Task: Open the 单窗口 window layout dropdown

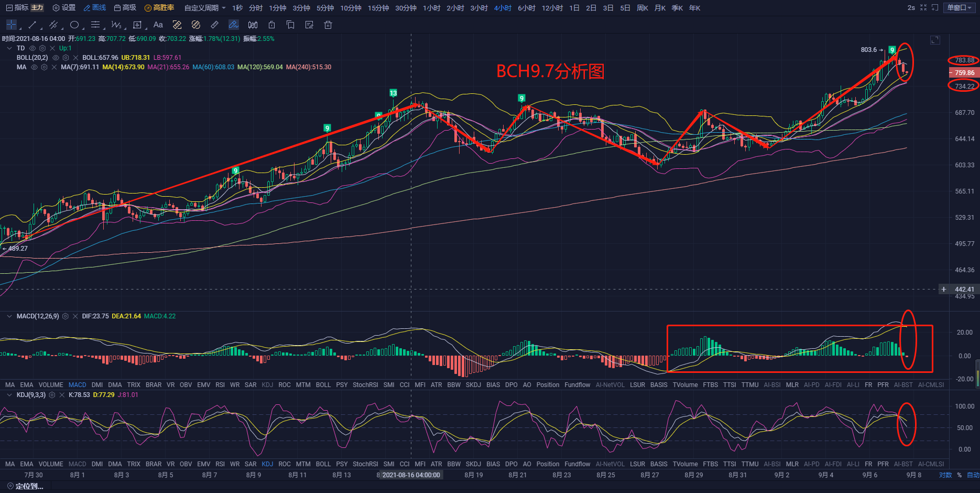Action: coord(960,8)
